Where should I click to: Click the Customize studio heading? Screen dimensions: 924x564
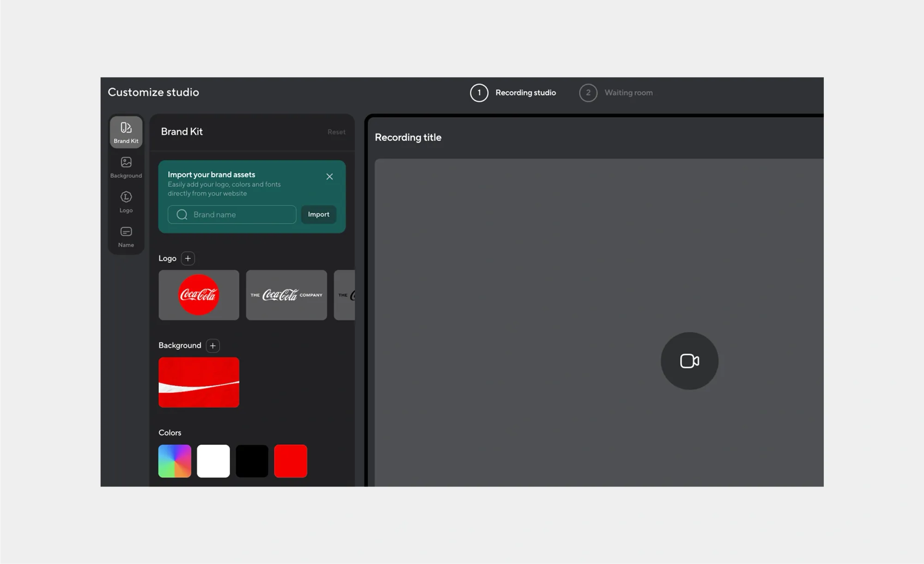(153, 92)
